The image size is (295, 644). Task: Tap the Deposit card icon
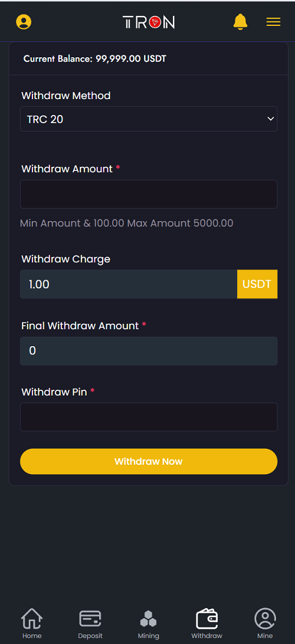[x=90, y=619]
